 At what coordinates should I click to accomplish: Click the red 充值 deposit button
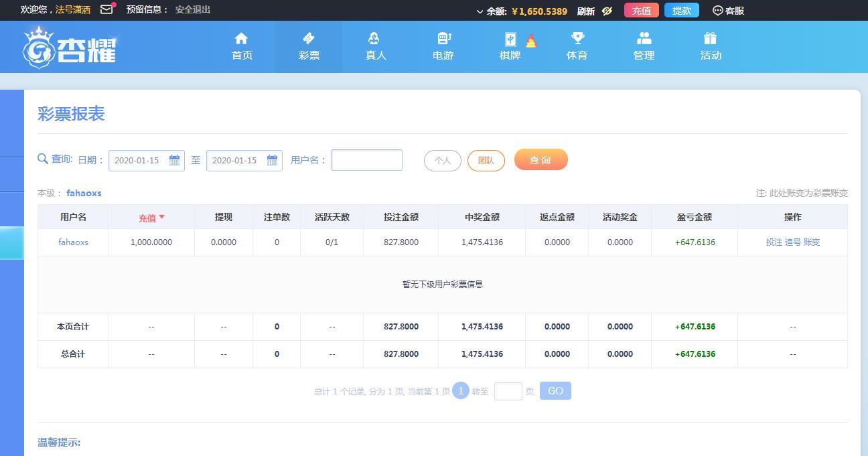(641, 11)
